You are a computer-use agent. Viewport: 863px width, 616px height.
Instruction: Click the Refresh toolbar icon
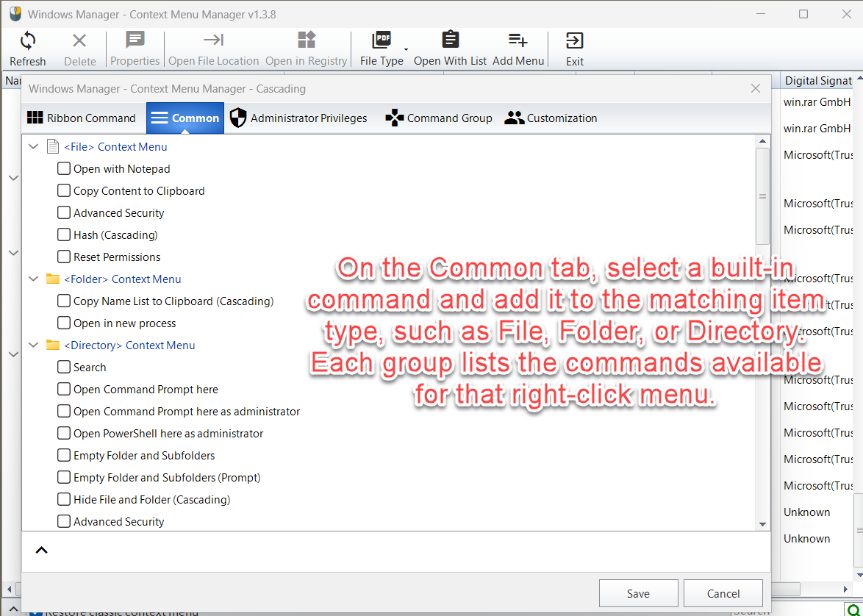(x=27, y=40)
